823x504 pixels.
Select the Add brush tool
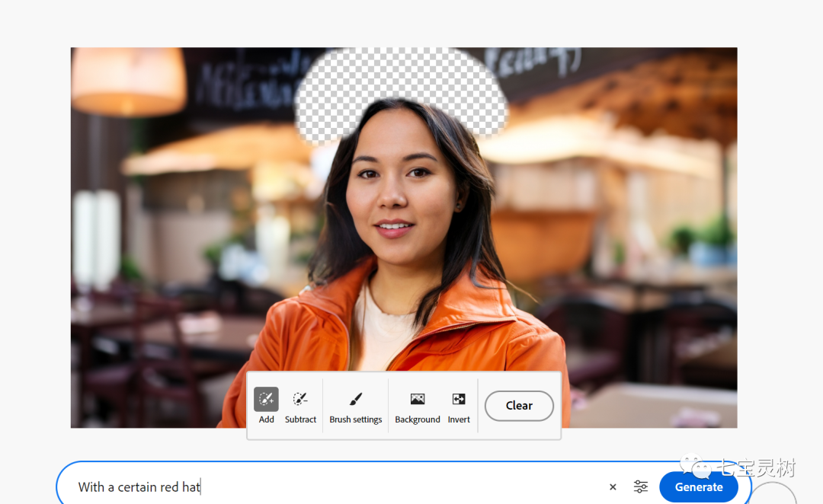(266, 405)
